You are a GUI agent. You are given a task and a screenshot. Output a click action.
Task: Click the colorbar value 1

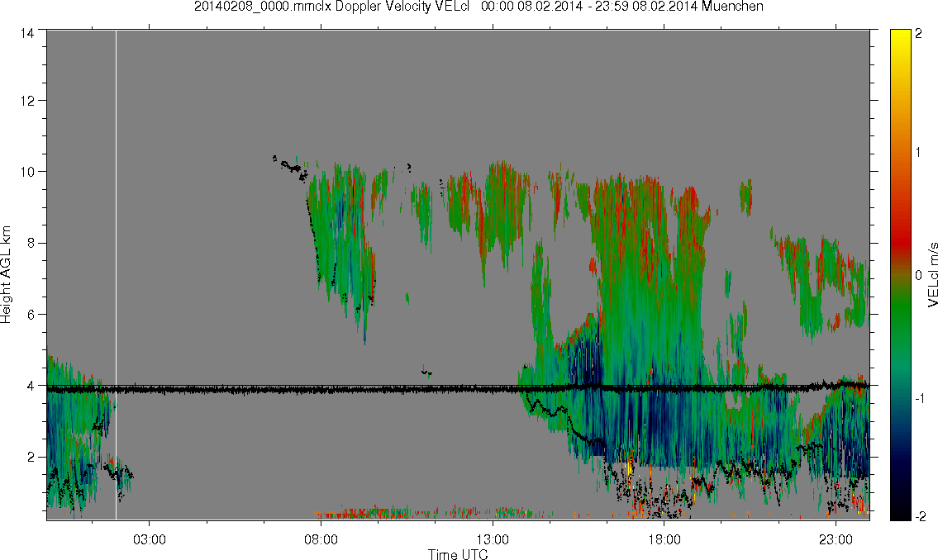coord(918,153)
